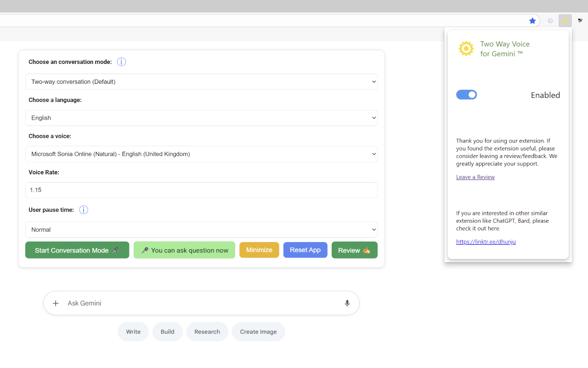Toggle the Enabled switch off
The image size is (588, 368).
[x=466, y=95]
